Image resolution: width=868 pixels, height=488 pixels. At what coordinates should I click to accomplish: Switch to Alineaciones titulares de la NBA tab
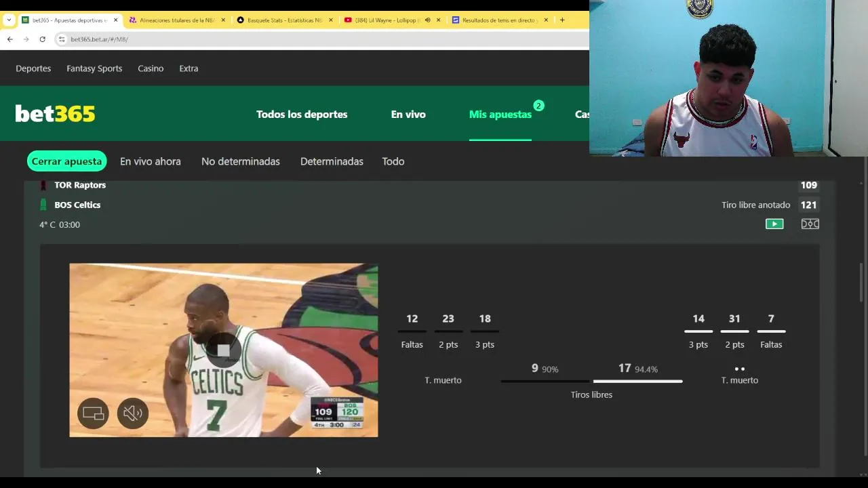(177, 20)
